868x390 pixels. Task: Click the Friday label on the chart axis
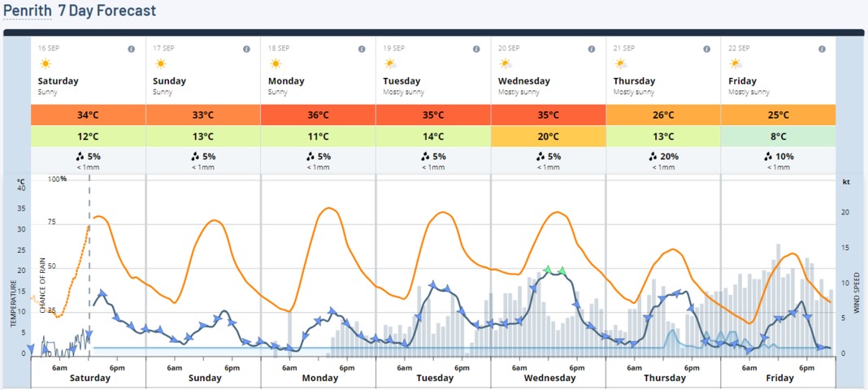[779, 379]
